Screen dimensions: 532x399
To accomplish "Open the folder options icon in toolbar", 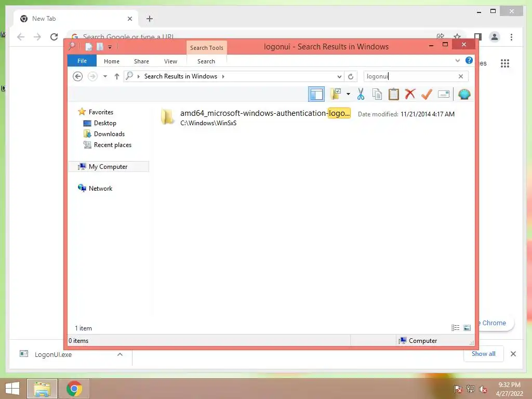I will [336, 94].
